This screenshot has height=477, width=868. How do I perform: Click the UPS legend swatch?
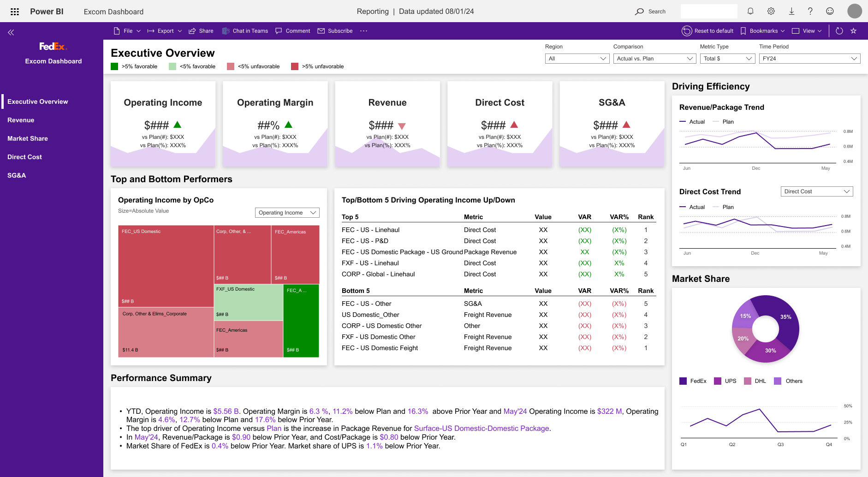718,381
